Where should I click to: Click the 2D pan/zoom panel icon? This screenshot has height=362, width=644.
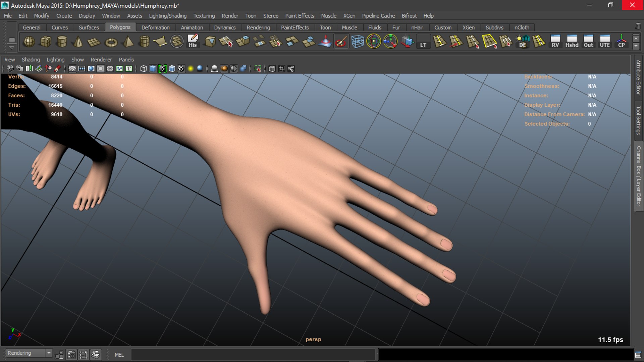click(x=48, y=69)
